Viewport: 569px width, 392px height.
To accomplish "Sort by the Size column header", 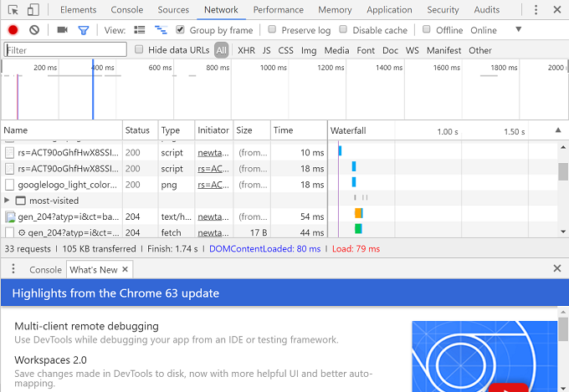I will point(252,130).
